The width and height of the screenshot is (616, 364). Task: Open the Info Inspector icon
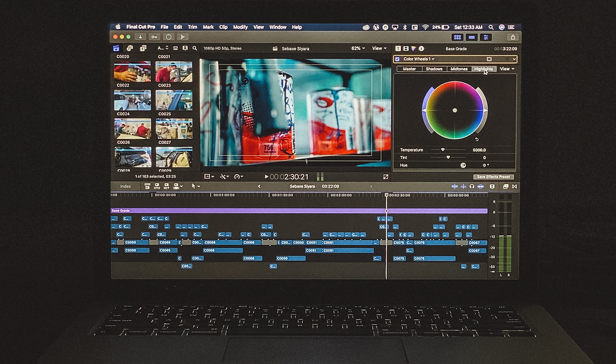point(421,49)
